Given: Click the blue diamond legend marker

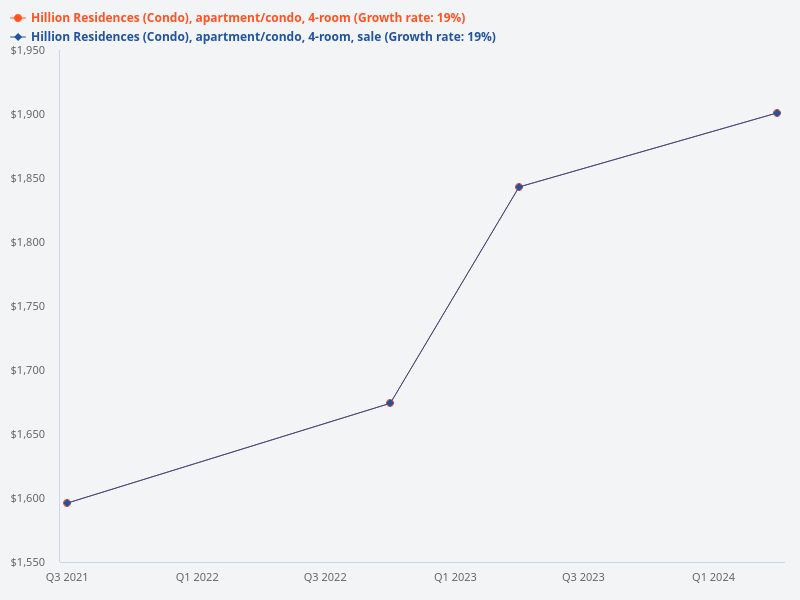Looking at the screenshot, I should [17, 37].
